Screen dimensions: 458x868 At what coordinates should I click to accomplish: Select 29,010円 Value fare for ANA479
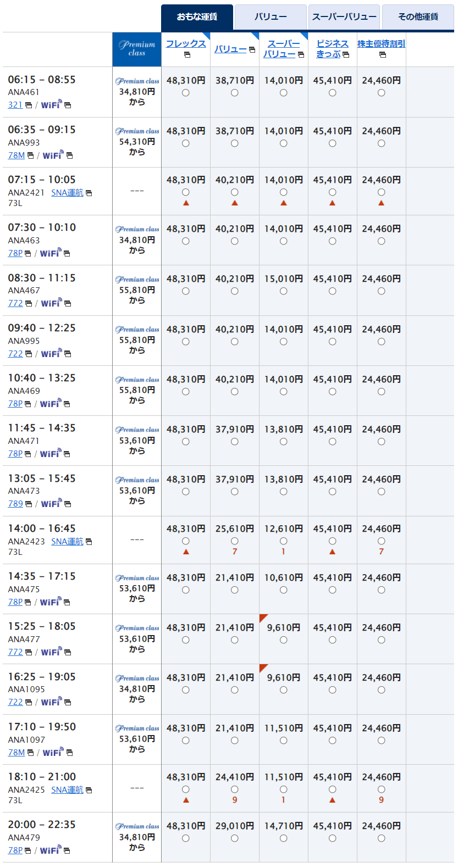[x=235, y=838]
